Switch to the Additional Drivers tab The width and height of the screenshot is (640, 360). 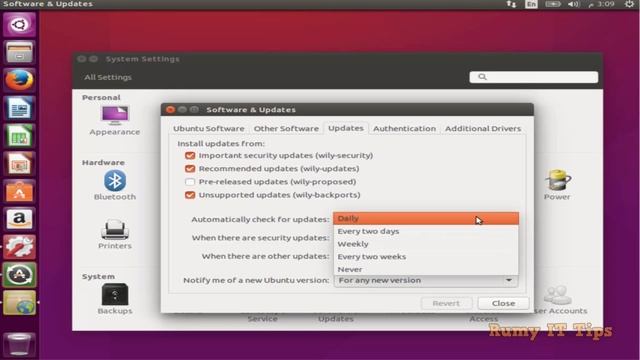click(483, 128)
